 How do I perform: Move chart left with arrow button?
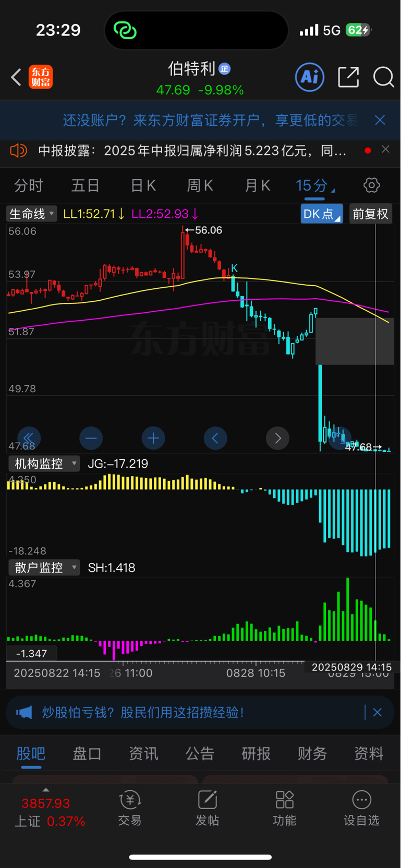[215, 438]
